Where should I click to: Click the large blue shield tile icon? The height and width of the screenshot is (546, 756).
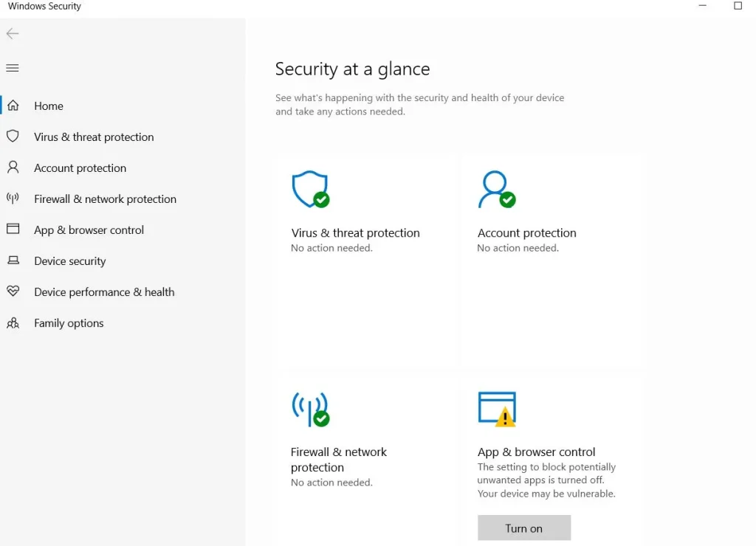(x=311, y=190)
